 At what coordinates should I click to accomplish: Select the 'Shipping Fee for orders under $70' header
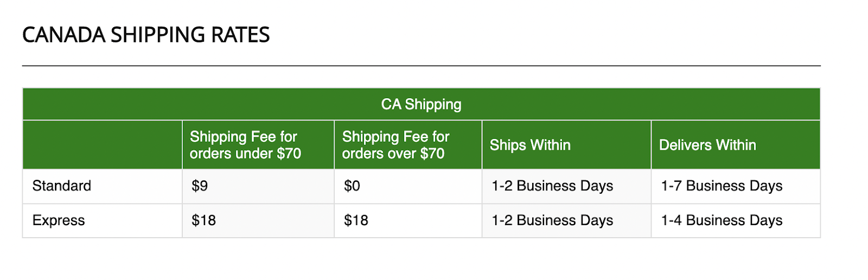pyautogui.click(x=245, y=145)
